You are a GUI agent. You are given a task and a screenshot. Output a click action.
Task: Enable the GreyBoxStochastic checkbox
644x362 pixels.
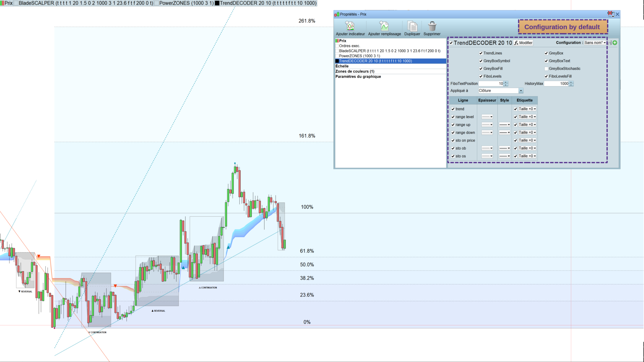(546, 69)
